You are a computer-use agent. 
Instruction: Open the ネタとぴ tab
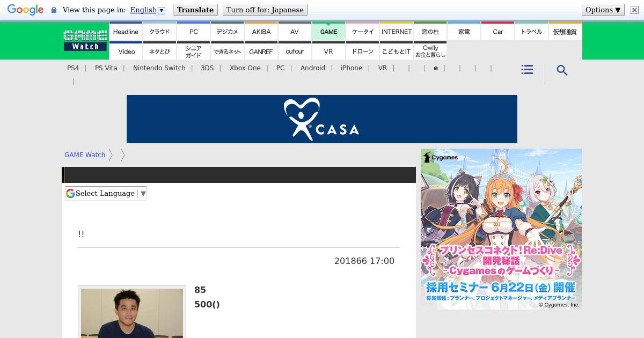point(159,52)
